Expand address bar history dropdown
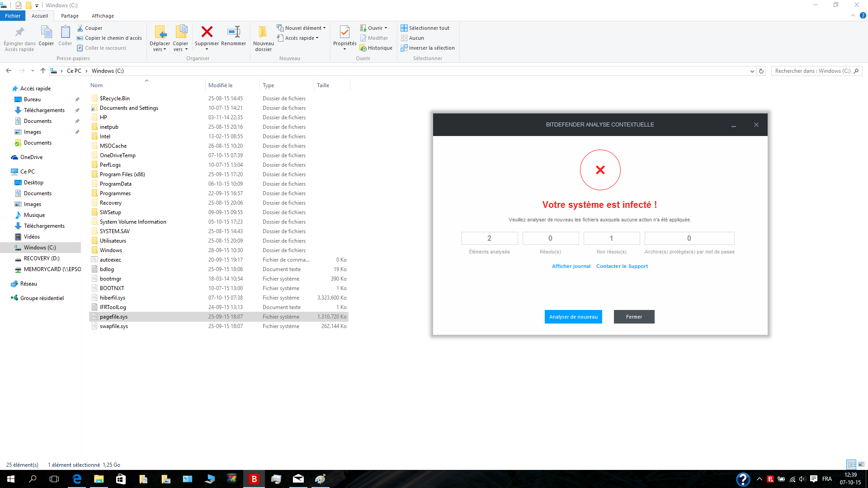868x488 pixels. coord(752,71)
